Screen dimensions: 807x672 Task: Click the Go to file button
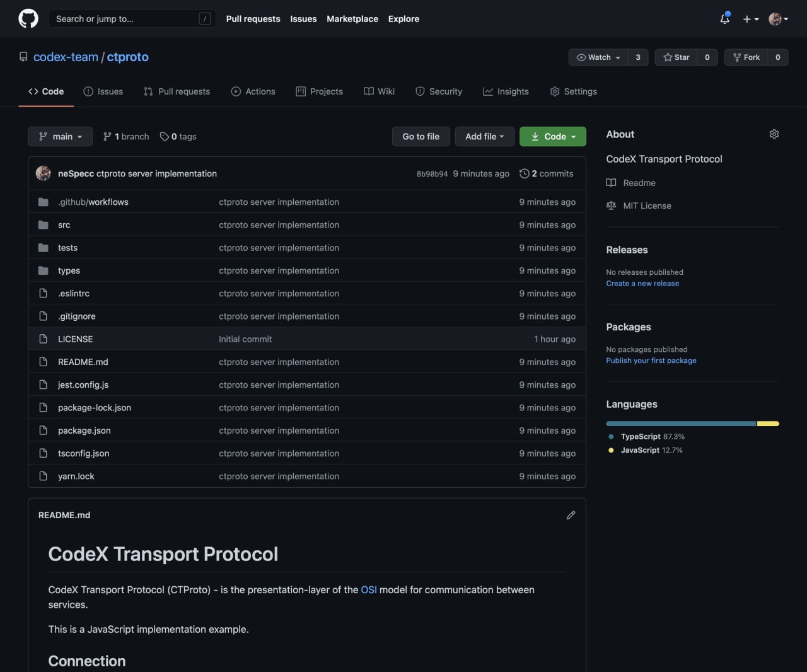[x=421, y=137]
